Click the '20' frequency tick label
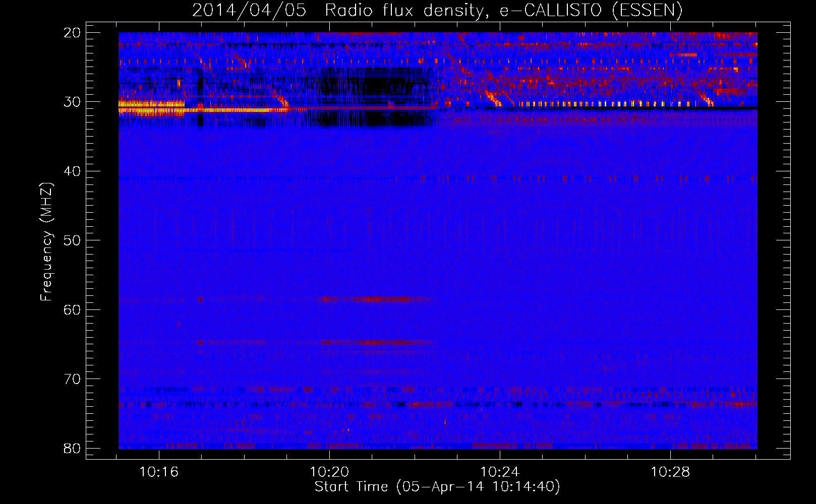The image size is (816, 504). (72, 33)
